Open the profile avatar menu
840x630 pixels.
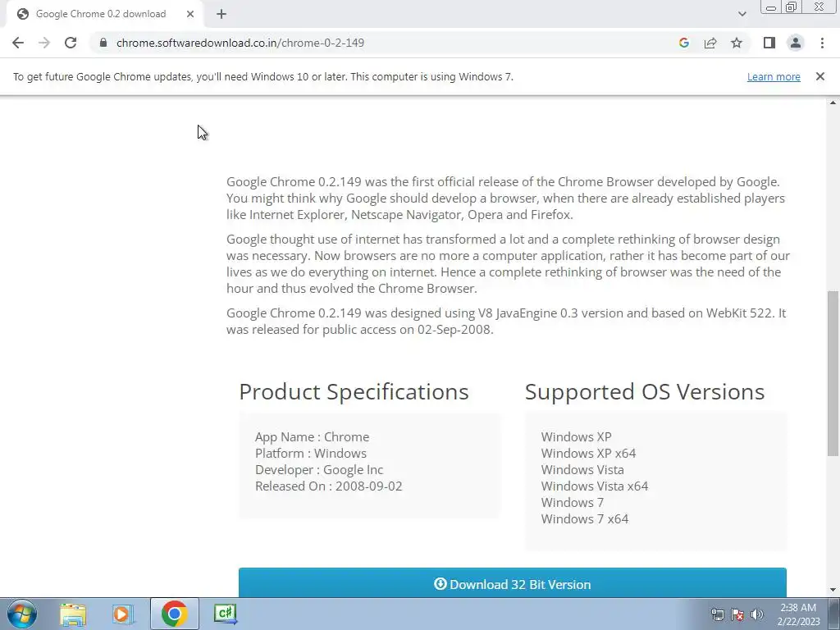pos(796,43)
